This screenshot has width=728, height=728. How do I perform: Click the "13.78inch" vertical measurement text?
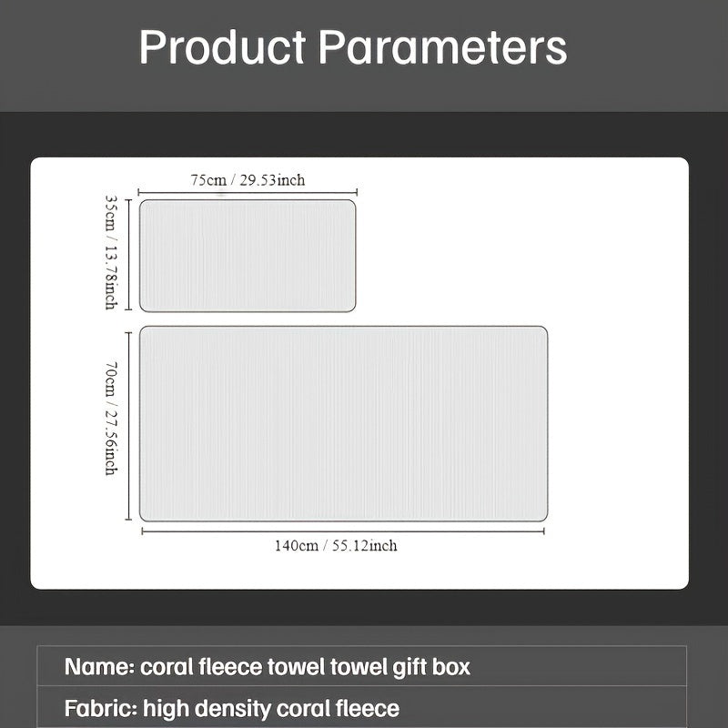[111, 275]
